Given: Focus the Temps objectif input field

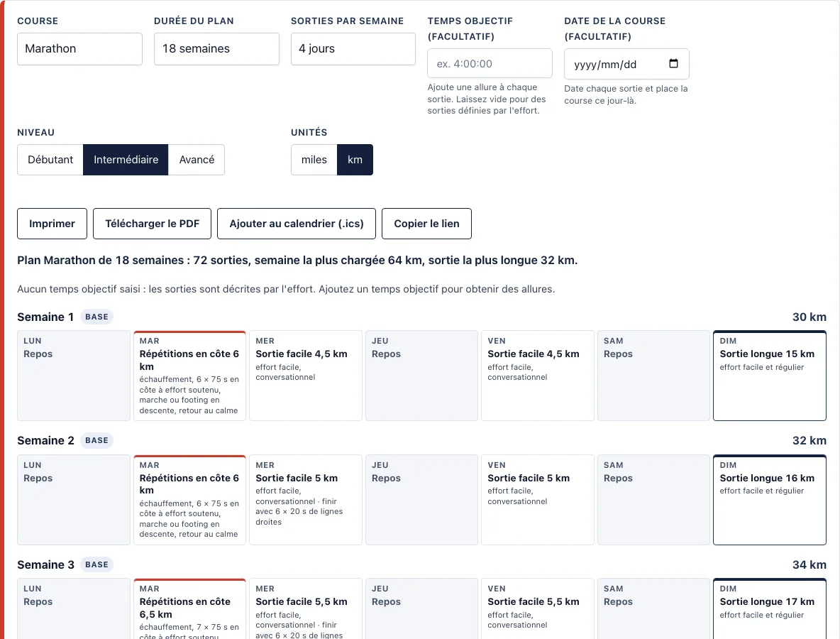Looking at the screenshot, I should 490,64.
